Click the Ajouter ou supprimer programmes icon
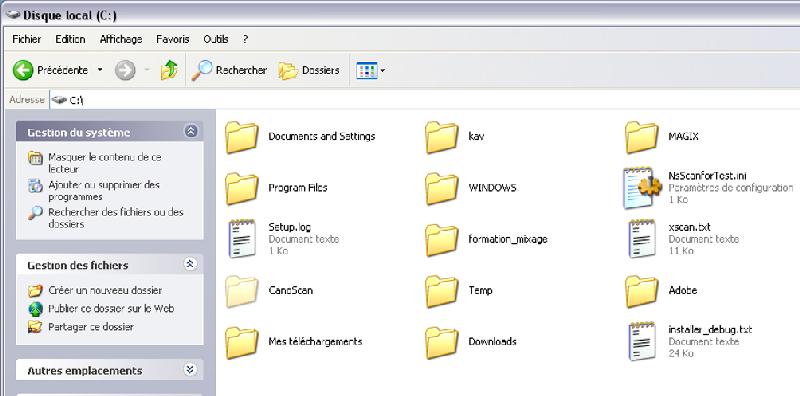800x396 pixels. pos(35,186)
